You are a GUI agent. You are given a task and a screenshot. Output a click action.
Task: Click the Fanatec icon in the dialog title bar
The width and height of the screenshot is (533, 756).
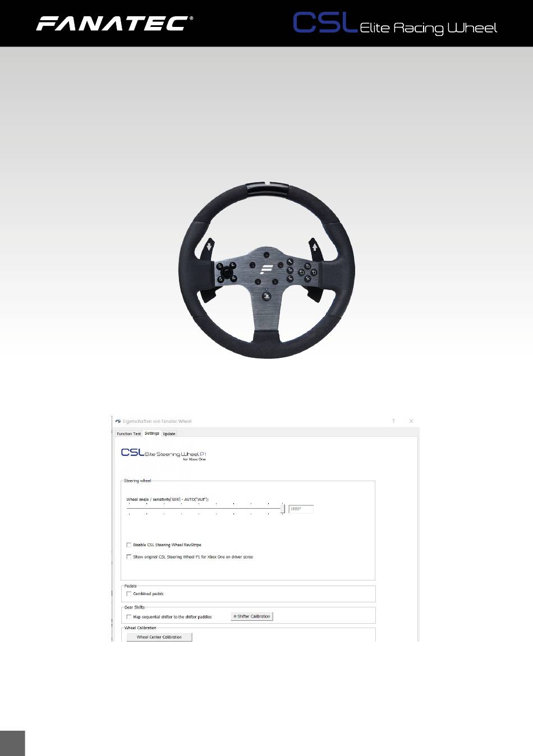point(118,421)
